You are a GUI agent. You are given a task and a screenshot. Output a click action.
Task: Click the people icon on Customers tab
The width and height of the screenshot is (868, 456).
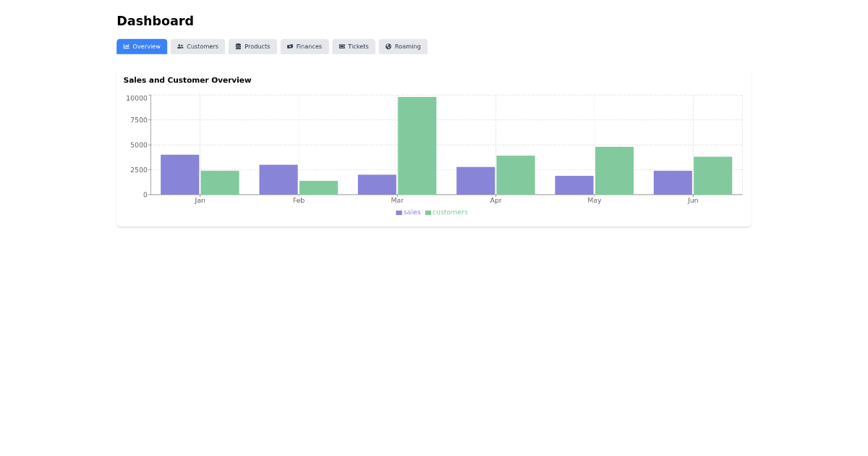(180, 46)
